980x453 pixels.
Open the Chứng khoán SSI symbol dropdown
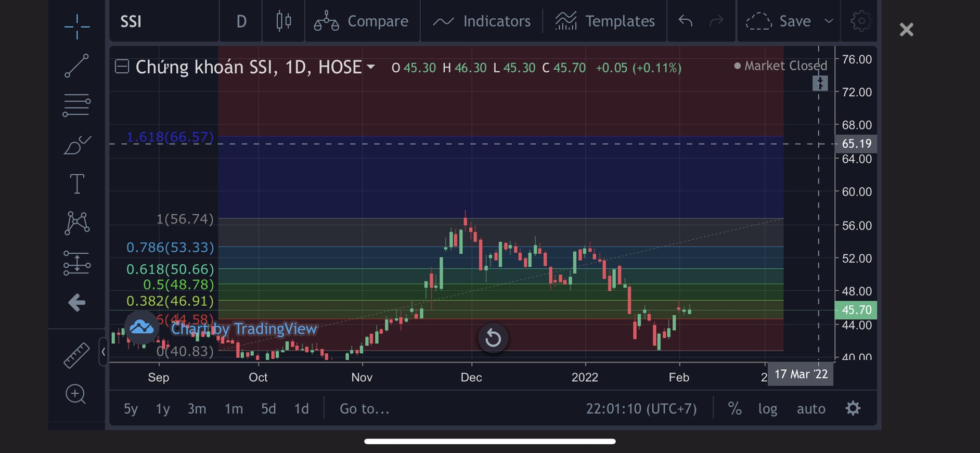click(371, 67)
